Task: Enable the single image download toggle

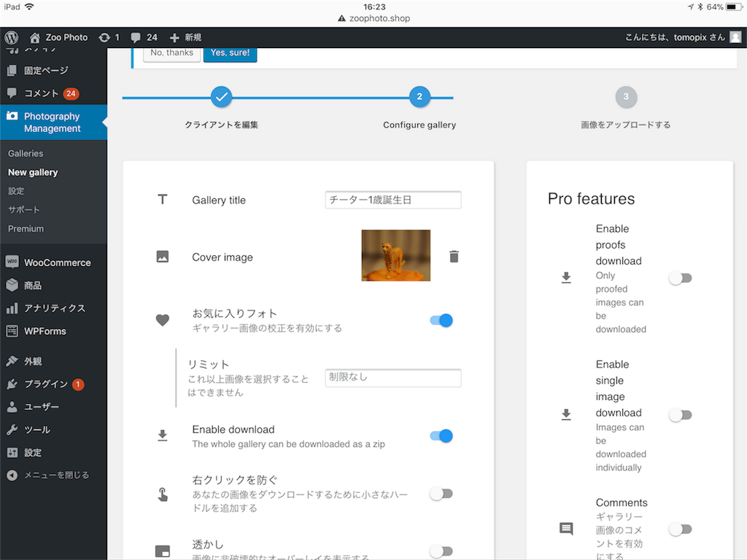Action: 681,415
